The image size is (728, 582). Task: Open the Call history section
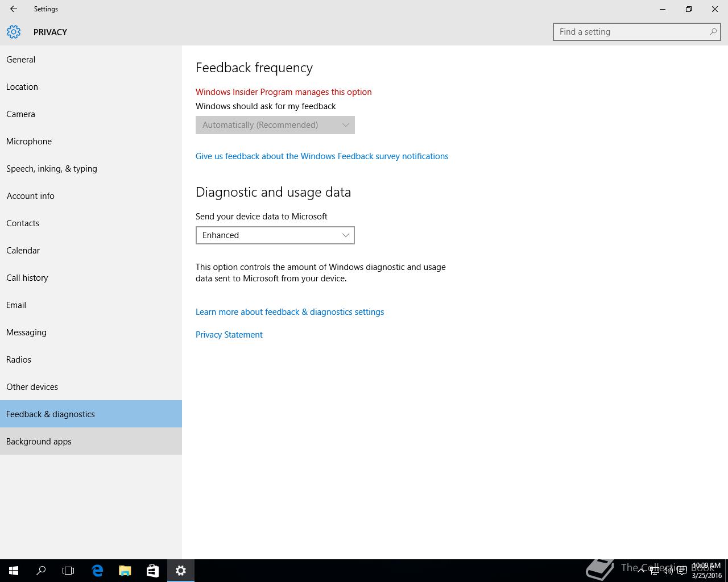(x=91, y=277)
